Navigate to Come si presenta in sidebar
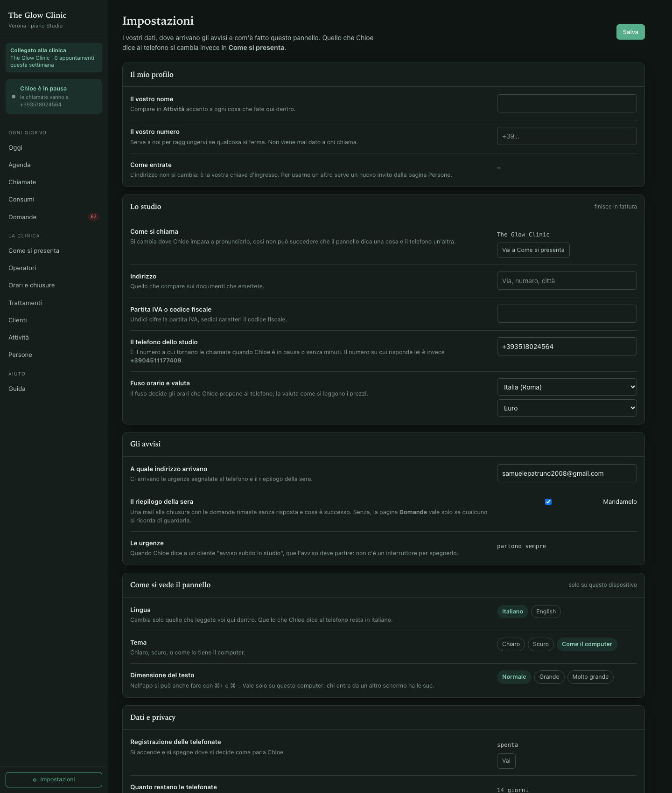The image size is (672, 793). 54,250
